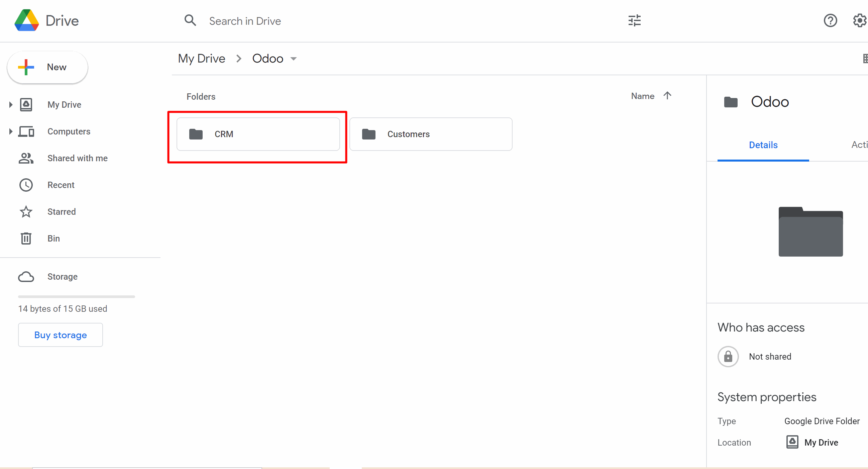Expand the Computers tree arrow
This screenshot has height=469, width=868.
pos(10,131)
